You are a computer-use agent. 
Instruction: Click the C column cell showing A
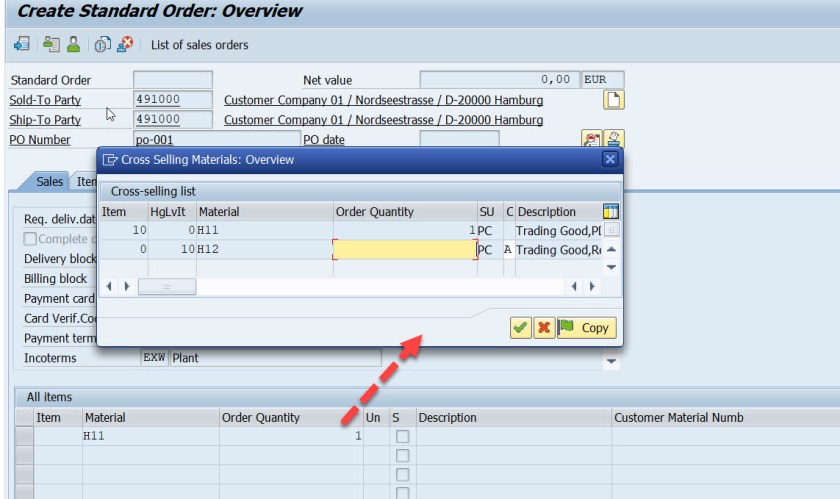508,250
